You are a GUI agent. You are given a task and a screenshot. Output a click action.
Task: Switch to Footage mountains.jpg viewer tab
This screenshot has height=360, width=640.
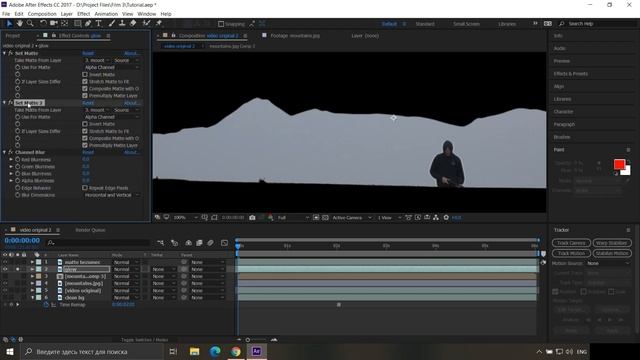click(x=295, y=36)
